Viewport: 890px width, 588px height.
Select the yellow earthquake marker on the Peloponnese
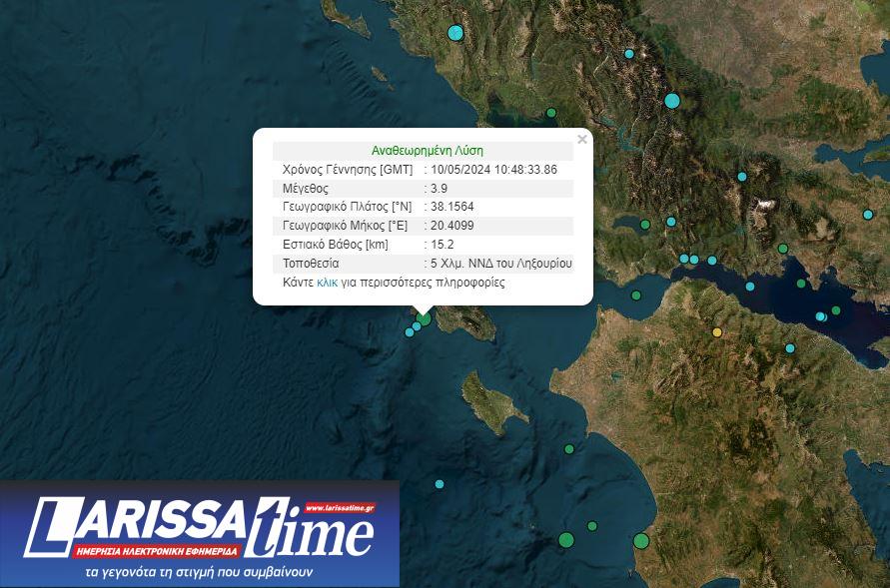717,332
